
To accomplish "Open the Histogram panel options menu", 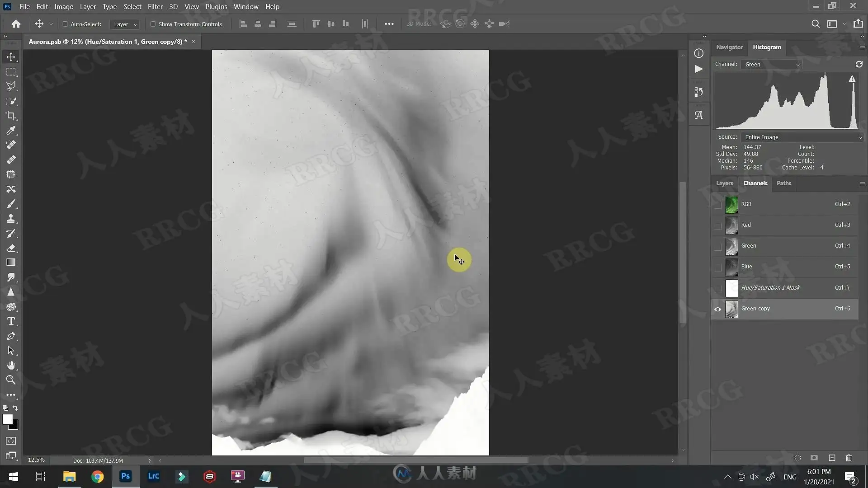I will click(862, 47).
